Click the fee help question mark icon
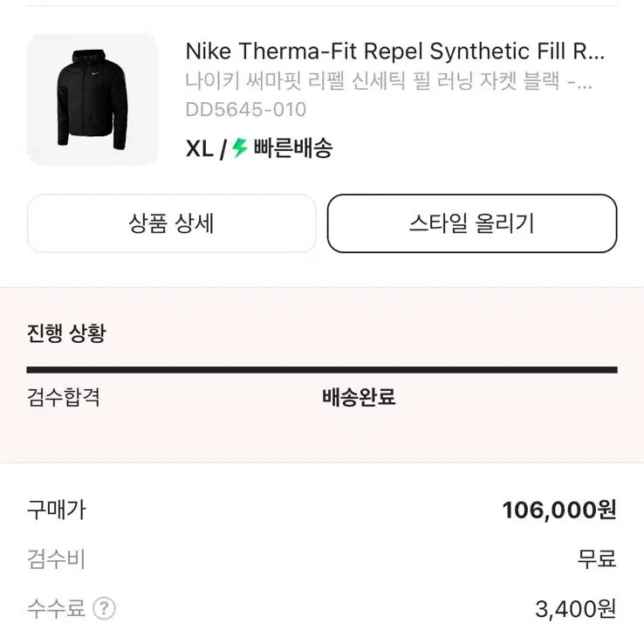The height and width of the screenshot is (644, 644). (x=104, y=608)
